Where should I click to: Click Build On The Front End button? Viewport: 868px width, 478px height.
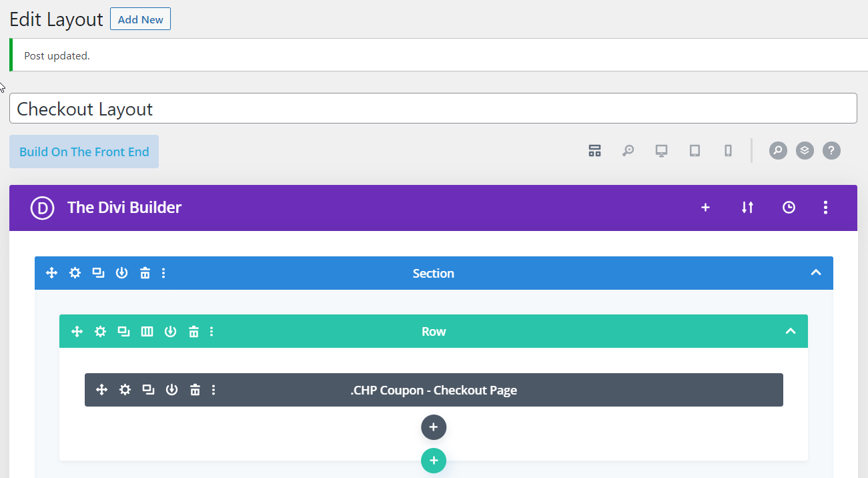84,152
